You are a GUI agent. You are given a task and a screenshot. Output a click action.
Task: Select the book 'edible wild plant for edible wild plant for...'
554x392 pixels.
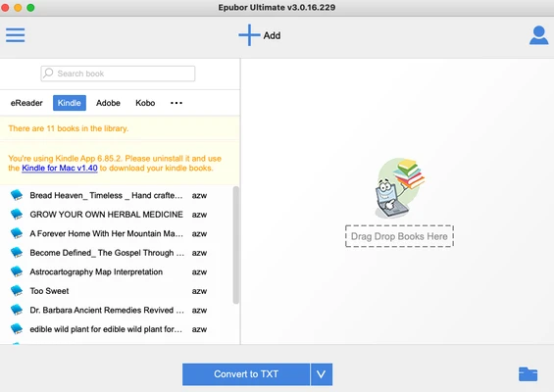click(x=106, y=329)
